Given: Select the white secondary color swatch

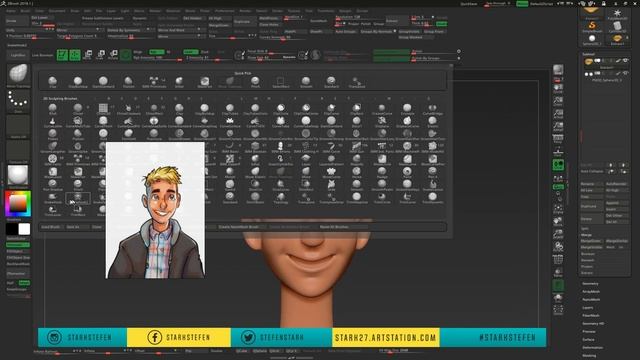Looking at the screenshot, I should 24,229.
